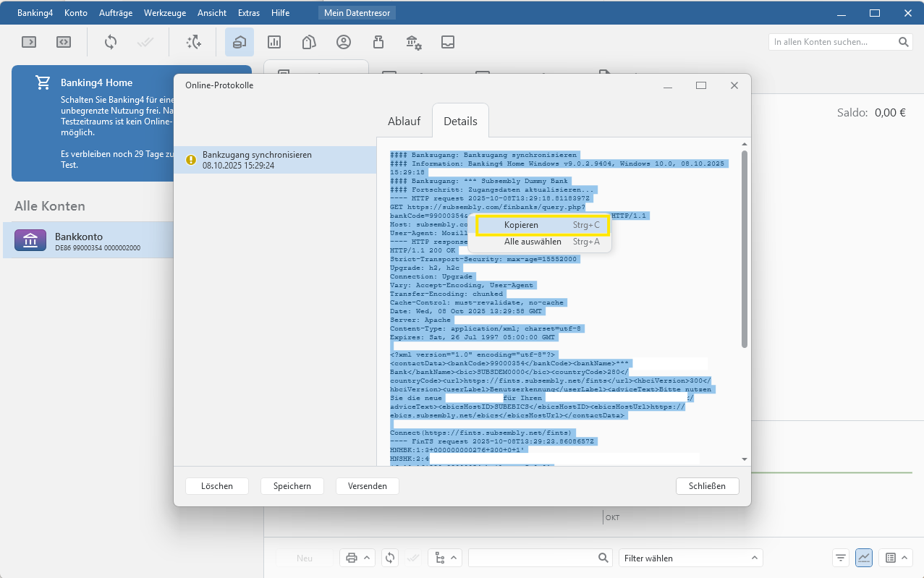Viewport: 924px width, 578px height.
Task: Toggle the balance chart line icon
Action: click(x=864, y=558)
